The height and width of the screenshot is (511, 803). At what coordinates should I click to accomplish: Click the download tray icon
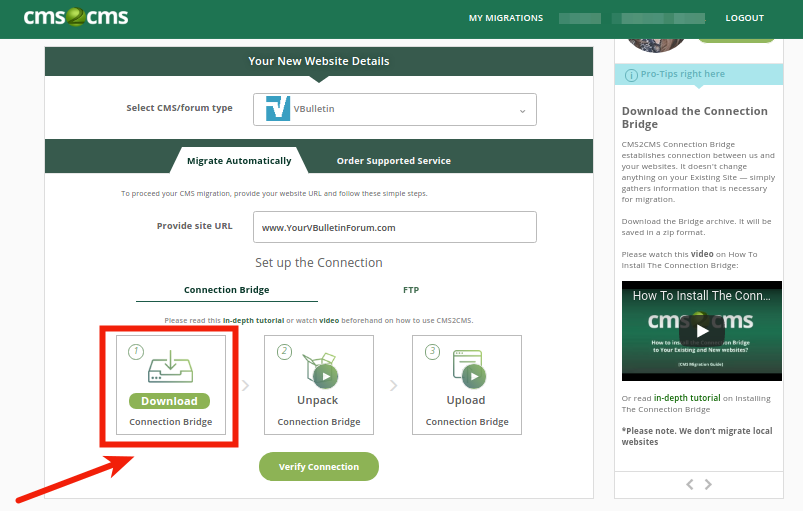click(171, 367)
